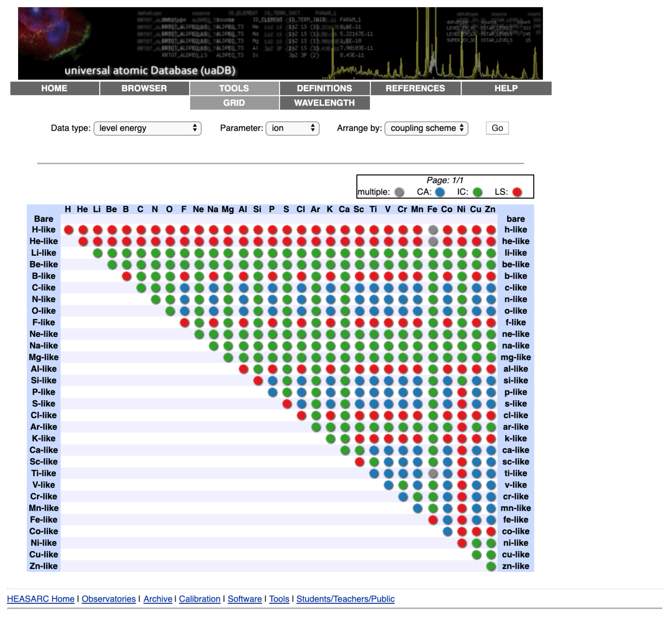Expand the Arrange by dropdown
This screenshot has height=620, width=672.
[x=426, y=128]
